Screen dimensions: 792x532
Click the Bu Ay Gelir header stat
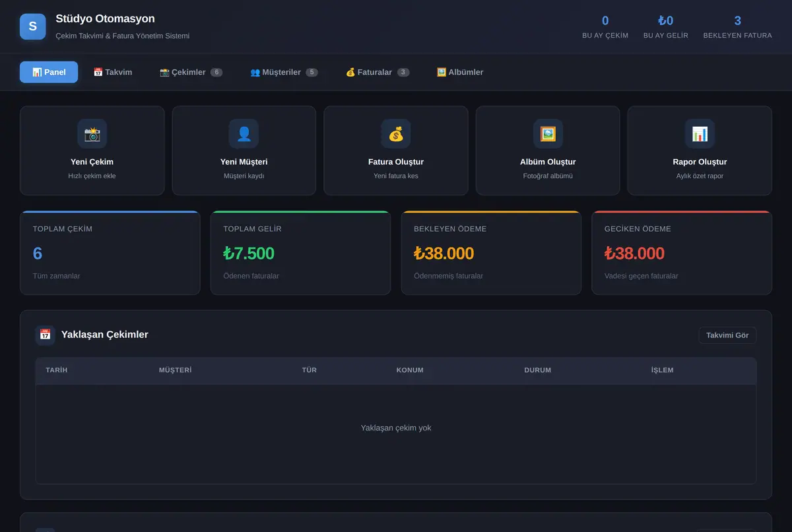(x=666, y=27)
